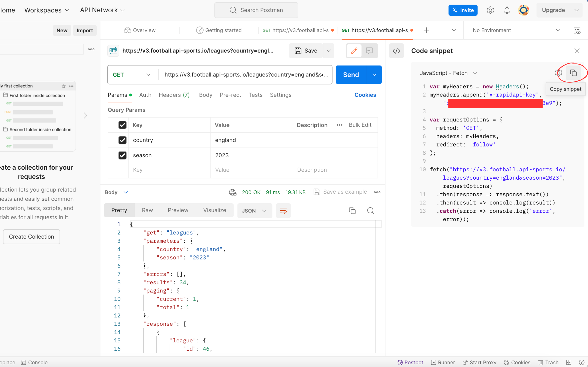The height and width of the screenshot is (367, 588).
Task: Open the Settings gear in top bar
Action: [490, 10]
